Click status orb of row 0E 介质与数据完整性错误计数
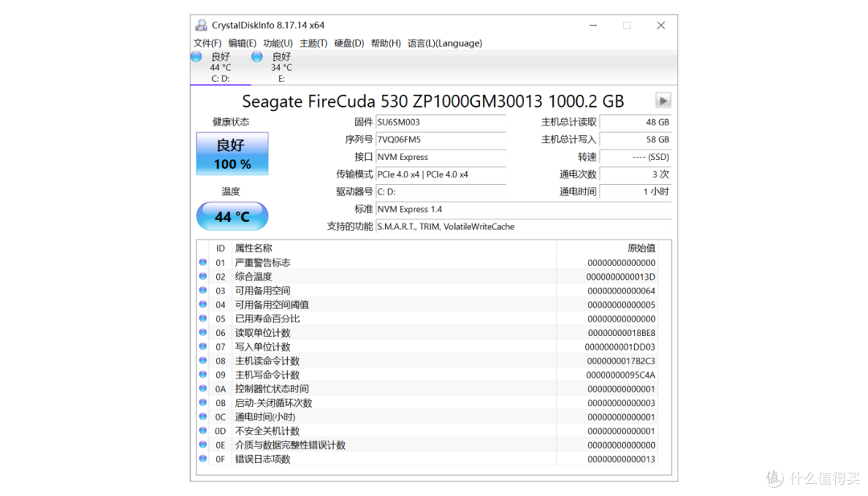Screen dimensions: 868x496 pos(203,445)
